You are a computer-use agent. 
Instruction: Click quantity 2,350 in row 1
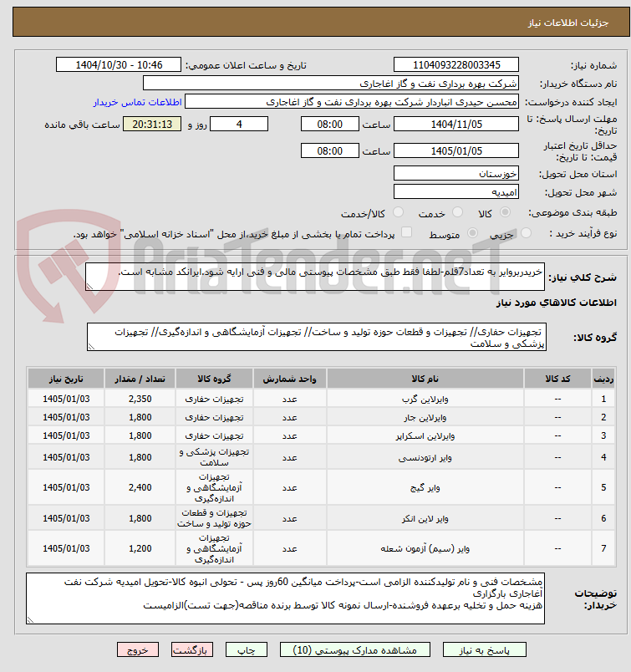click(140, 399)
